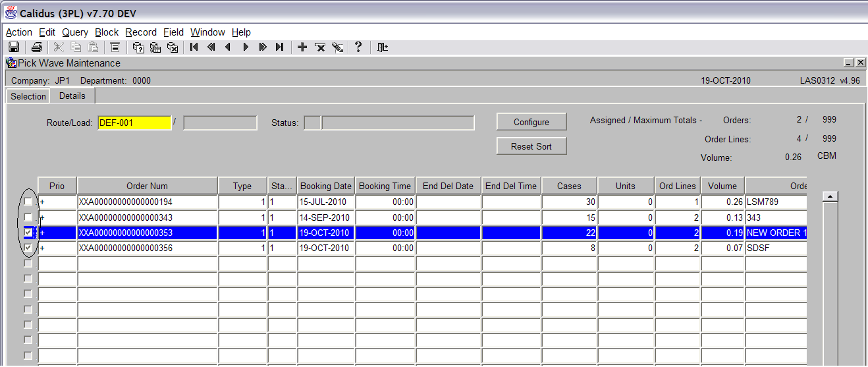Click booking date 14-SEP-2010 cell
Viewport: 868px width, 367px height.
326,217
